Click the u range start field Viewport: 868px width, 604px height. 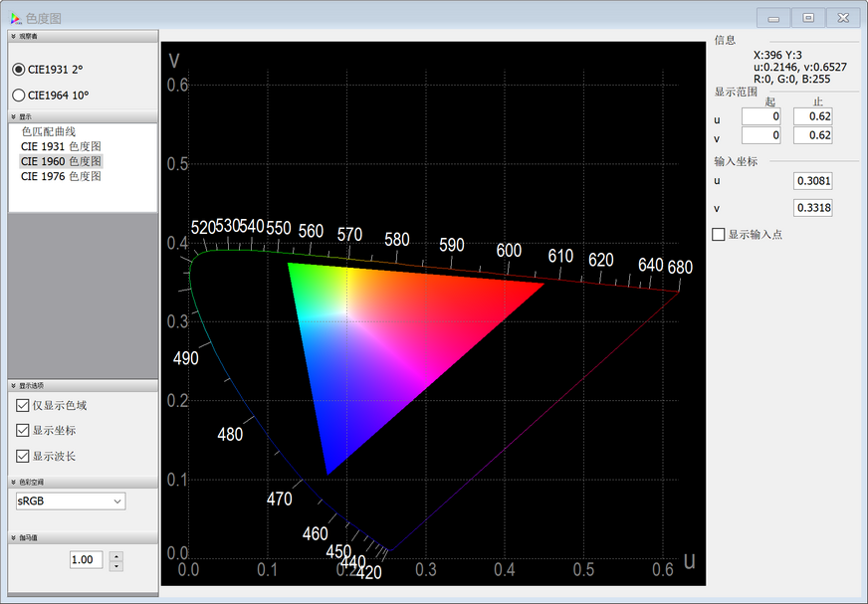point(761,116)
